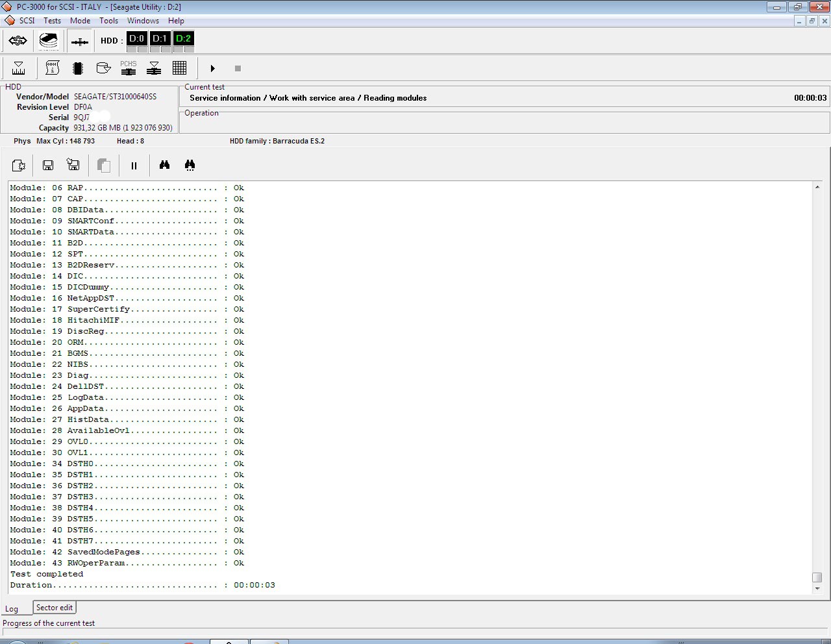Click the log scrollbar up arrow

point(817,187)
